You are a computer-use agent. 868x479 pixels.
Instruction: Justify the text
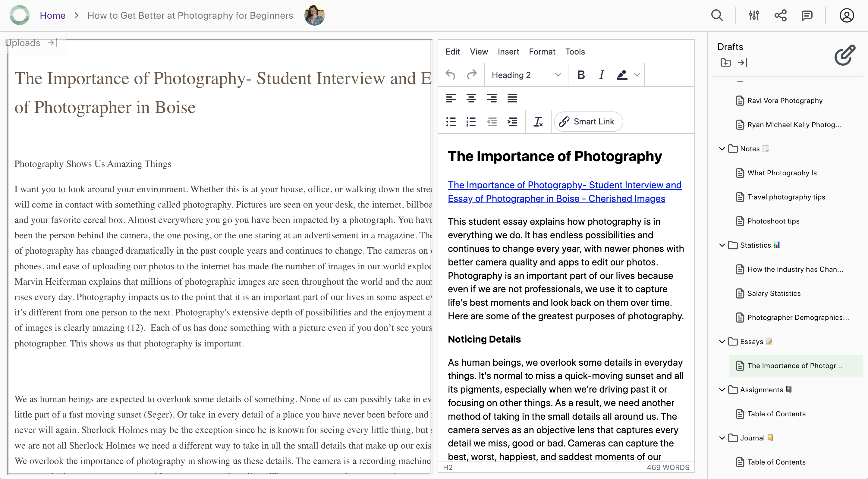(x=512, y=98)
